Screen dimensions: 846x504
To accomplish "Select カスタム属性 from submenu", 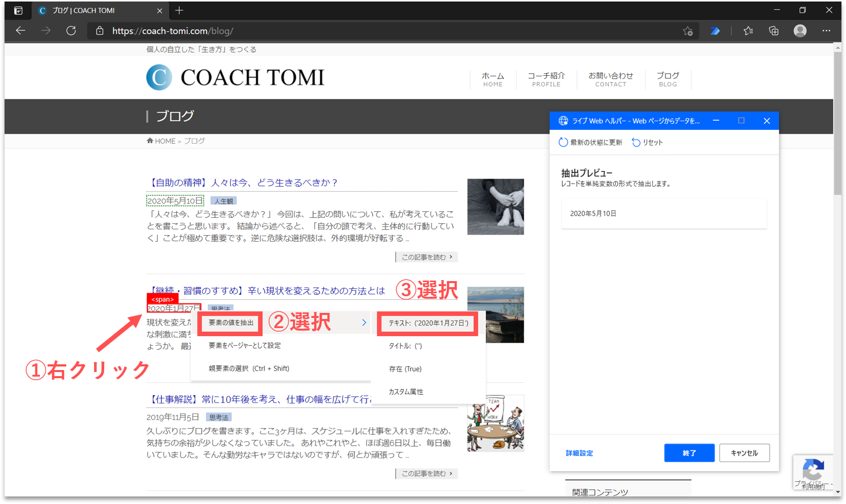I will click(x=406, y=392).
